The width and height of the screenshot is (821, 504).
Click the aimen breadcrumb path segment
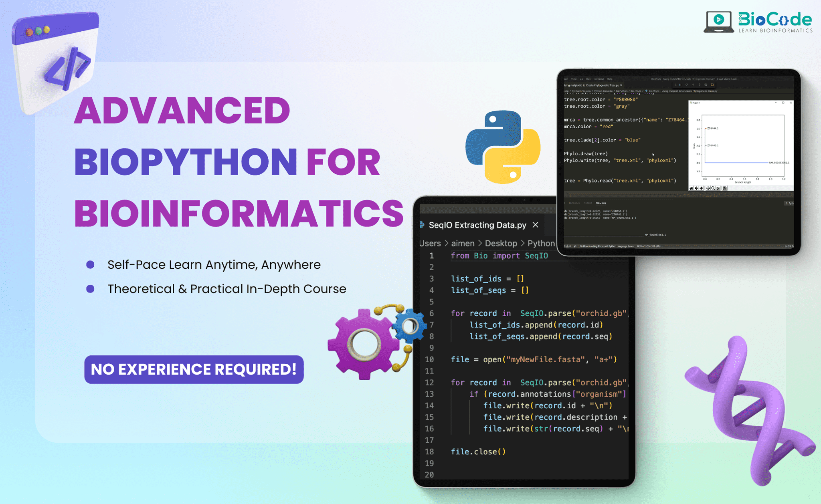tap(463, 243)
